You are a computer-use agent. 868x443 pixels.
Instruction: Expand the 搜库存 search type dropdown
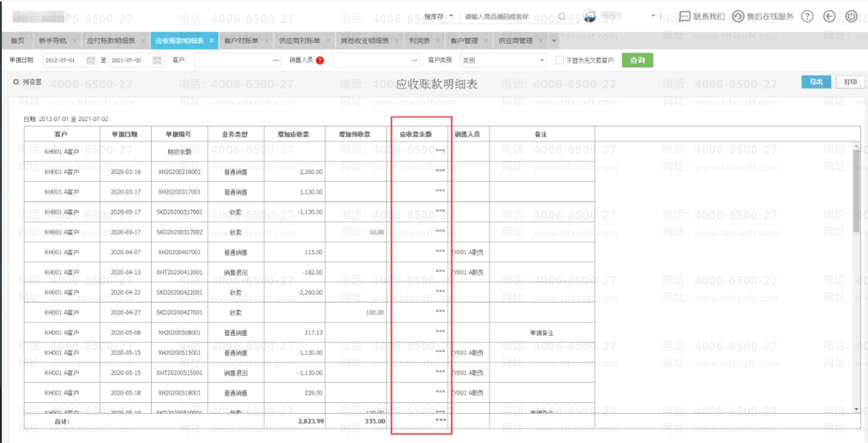(451, 17)
